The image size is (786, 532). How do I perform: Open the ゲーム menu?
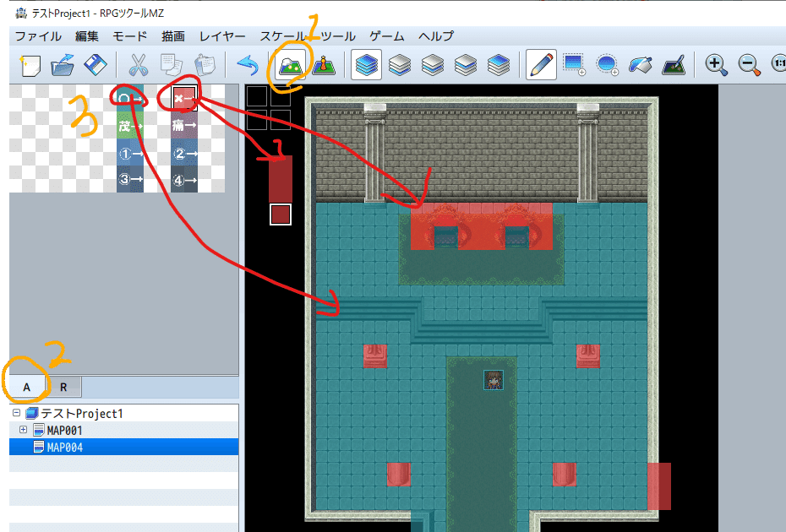click(x=387, y=36)
